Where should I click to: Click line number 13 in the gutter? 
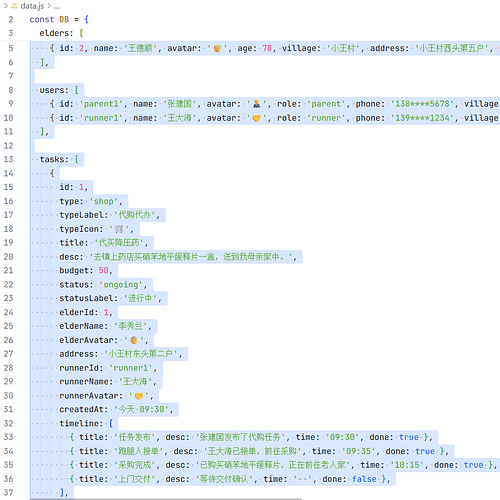click(9, 159)
